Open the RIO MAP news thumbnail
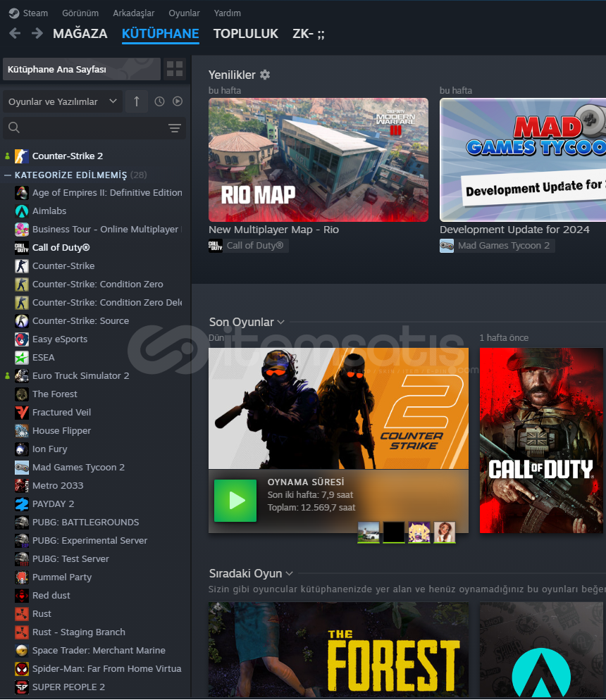Screen dimensions: 606x700 [x=319, y=160]
